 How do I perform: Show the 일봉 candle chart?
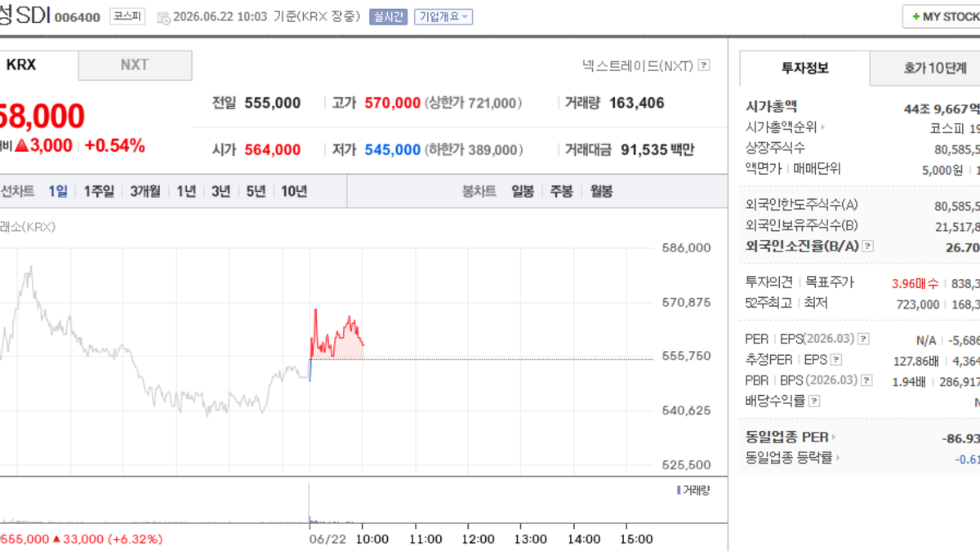pos(523,192)
